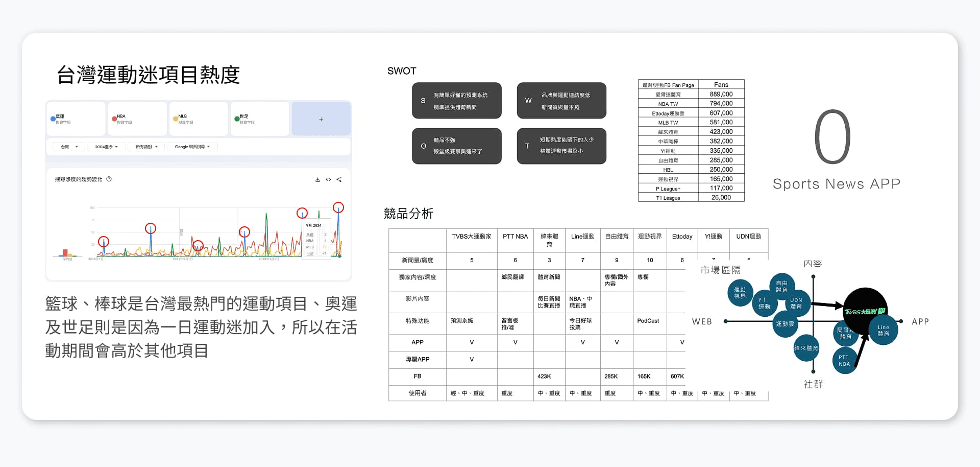Image resolution: width=980 pixels, height=467 pixels.
Task: Click the 市場區隔 diagram title
Action: click(720, 270)
